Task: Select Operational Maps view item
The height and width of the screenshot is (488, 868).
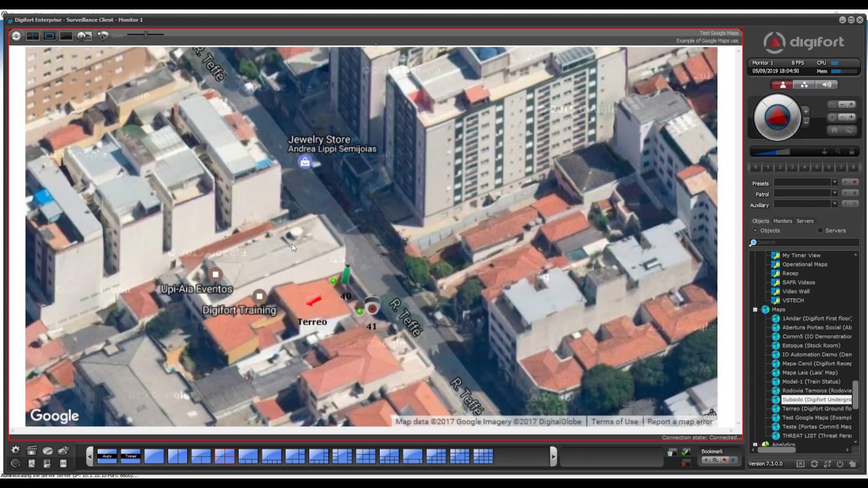Action: (x=804, y=264)
